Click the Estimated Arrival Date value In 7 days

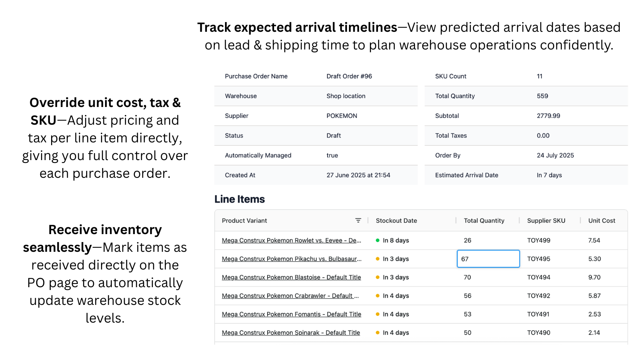[x=549, y=175]
